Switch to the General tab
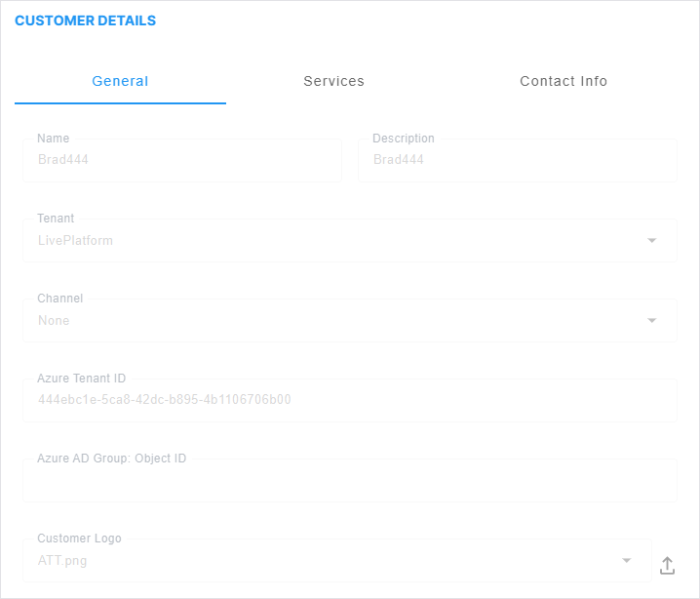The image size is (700, 599). [x=120, y=82]
